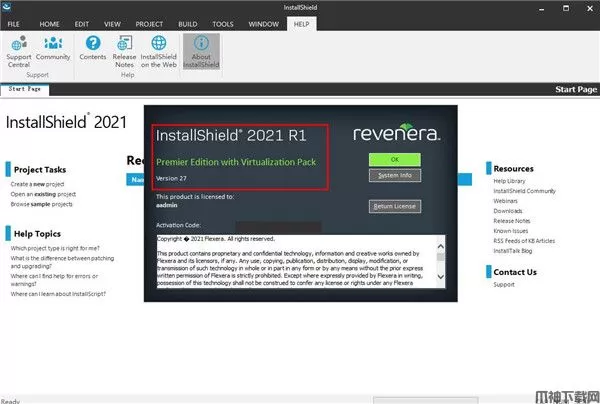Switch to the BUILD ribbon tab
Viewport: 600px width, 404px height.
coord(188,24)
